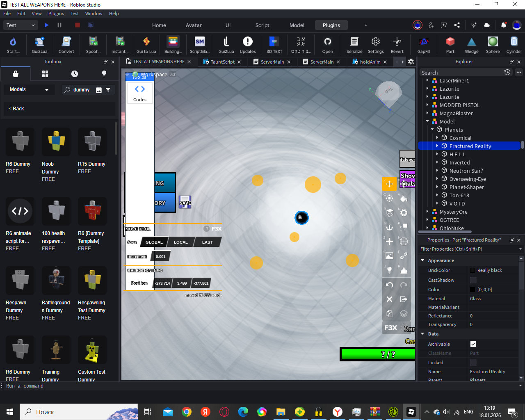The height and width of the screenshot is (420, 525).
Task: Select the Noob Dummy thumbnail
Action: click(56, 142)
